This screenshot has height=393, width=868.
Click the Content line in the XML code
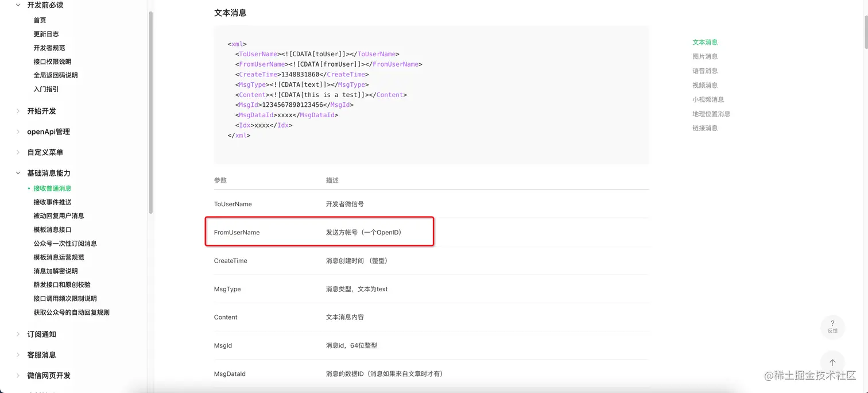(x=321, y=95)
